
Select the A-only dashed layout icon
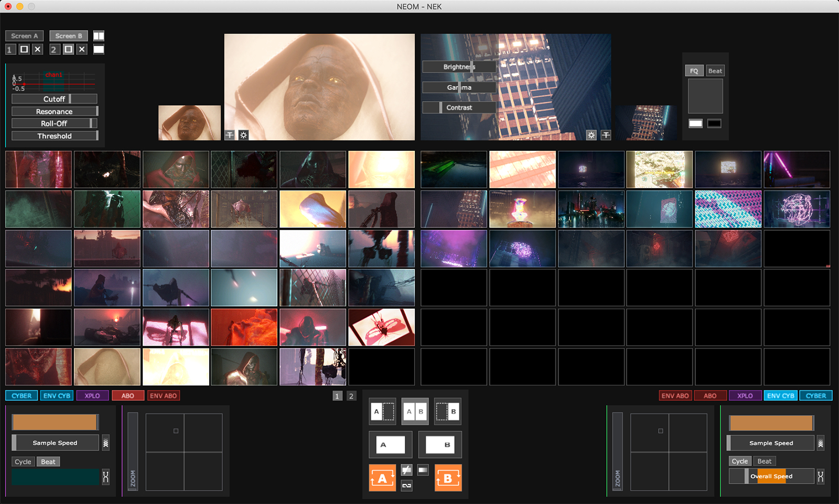[x=382, y=411]
